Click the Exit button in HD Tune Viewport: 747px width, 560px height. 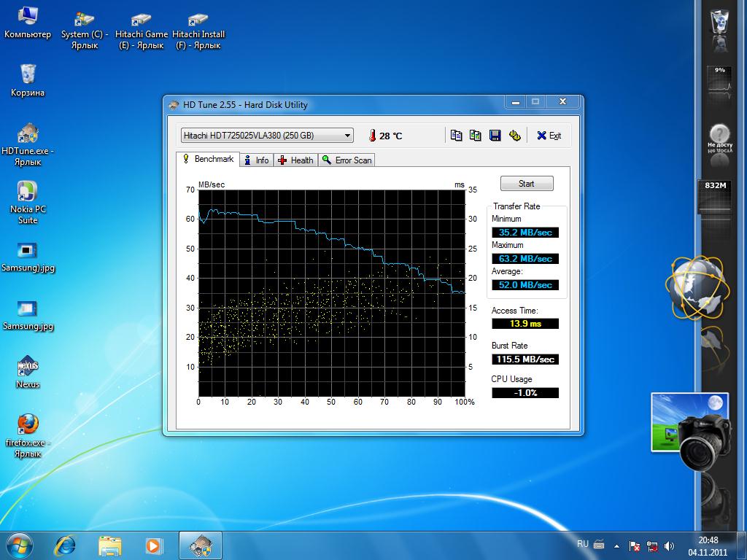[x=549, y=136]
